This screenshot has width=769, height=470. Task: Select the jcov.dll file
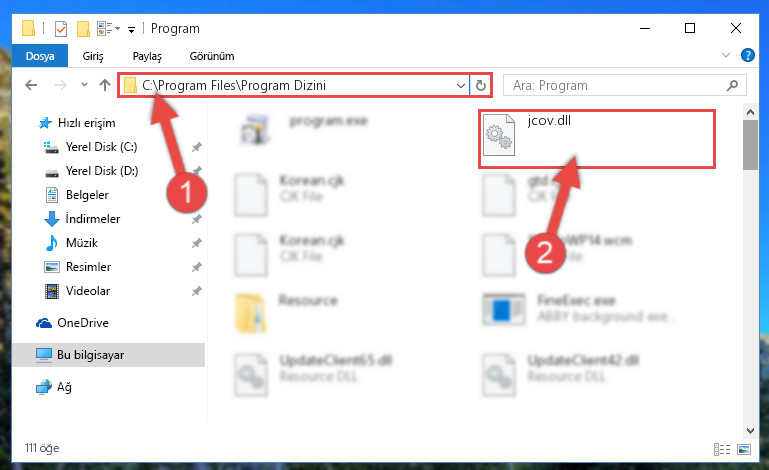click(x=596, y=139)
